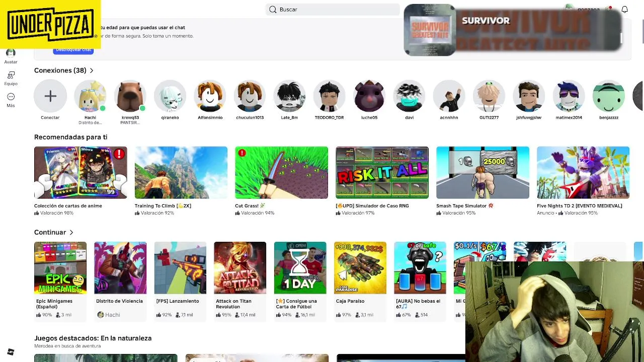Open Training To Climb game thumbnail

(181, 172)
